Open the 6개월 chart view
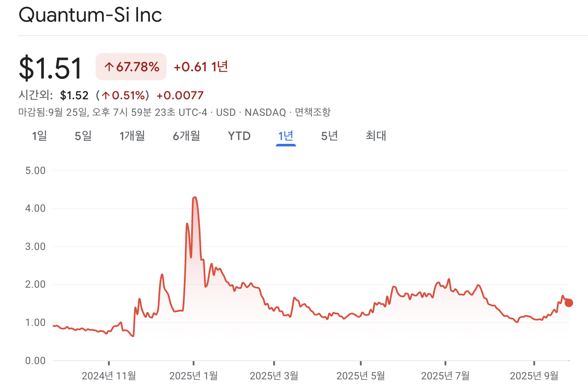Screen dimensions: 588x387 pyautogui.click(x=186, y=136)
